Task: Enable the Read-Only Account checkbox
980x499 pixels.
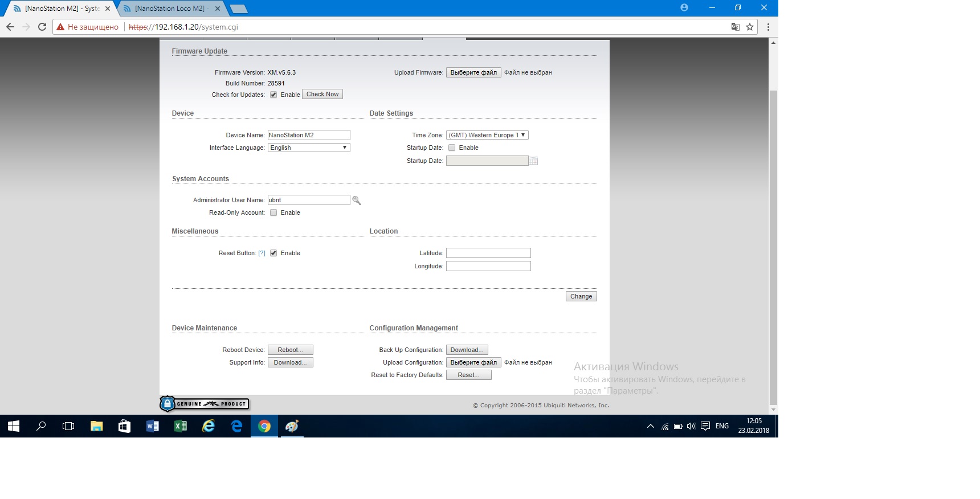Action: [x=273, y=212]
